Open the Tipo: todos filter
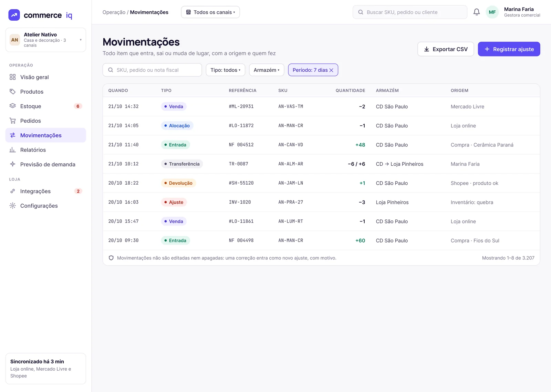This screenshot has height=392, width=551. coord(226,70)
